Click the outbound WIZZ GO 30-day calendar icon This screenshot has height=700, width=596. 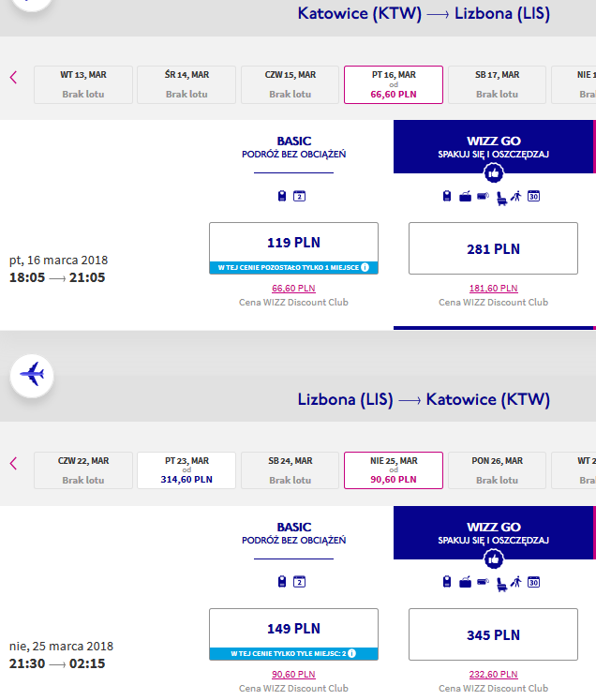point(533,196)
